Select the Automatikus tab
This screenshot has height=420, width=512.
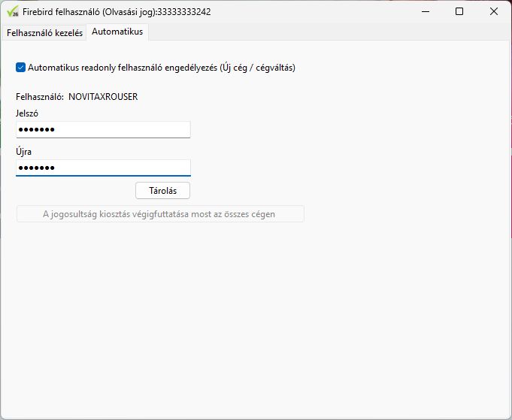tap(117, 32)
